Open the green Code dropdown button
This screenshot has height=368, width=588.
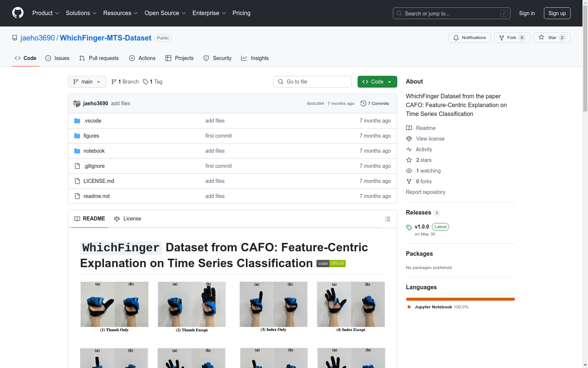(377, 82)
